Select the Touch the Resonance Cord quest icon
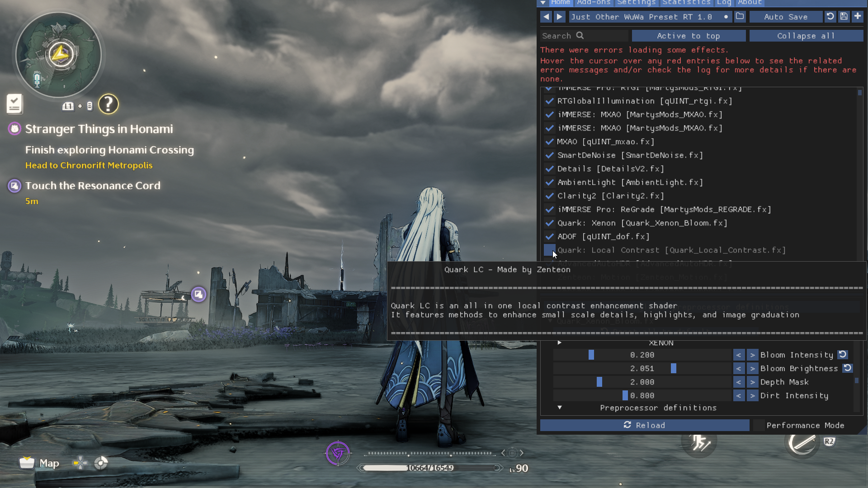The width and height of the screenshot is (868, 488). click(15, 186)
